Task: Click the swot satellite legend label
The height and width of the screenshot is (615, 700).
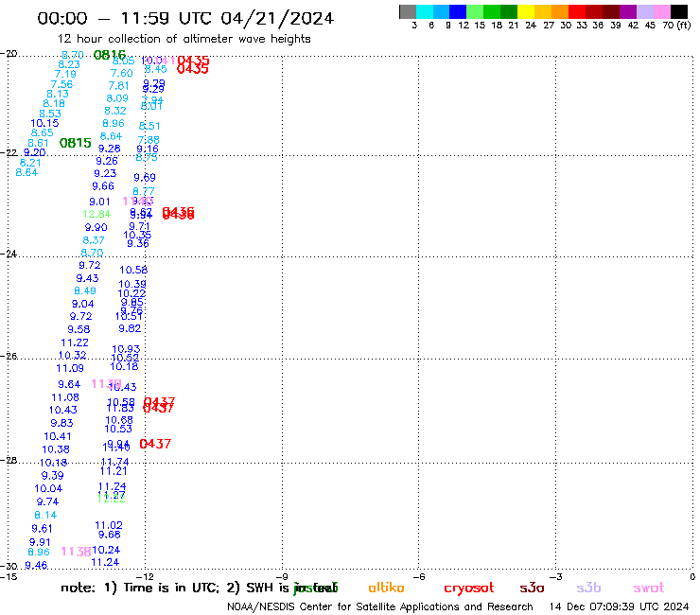Action: pyautogui.click(x=649, y=588)
